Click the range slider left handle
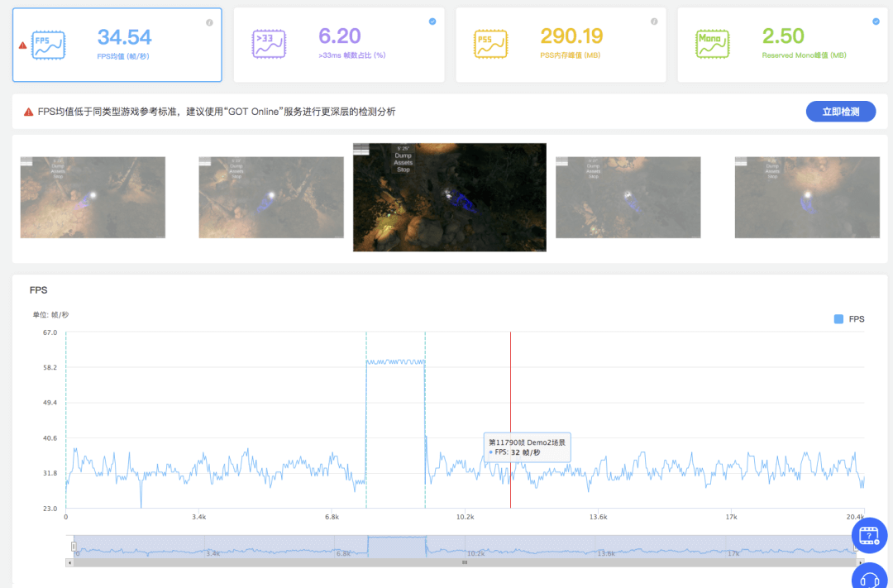The image size is (893, 588). tap(74, 547)
